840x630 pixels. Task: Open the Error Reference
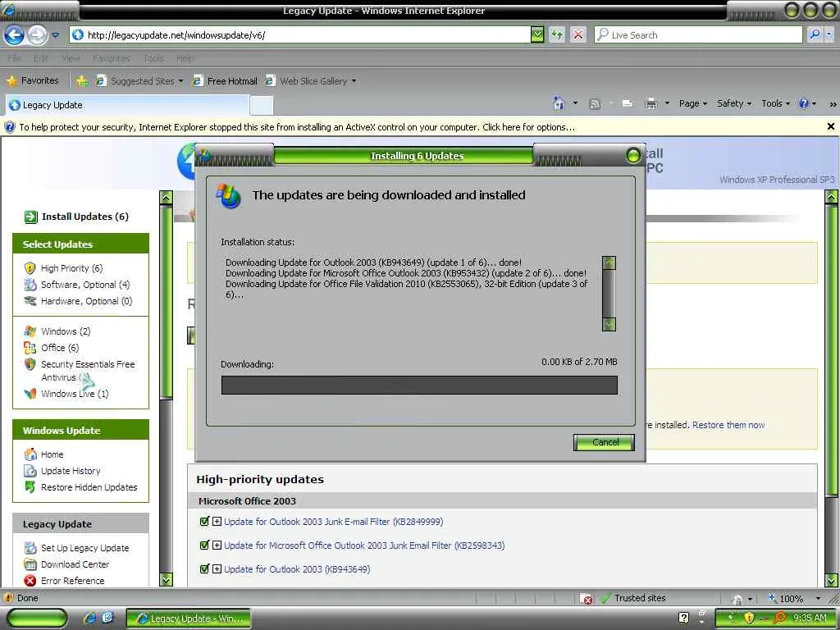point(72,581)
